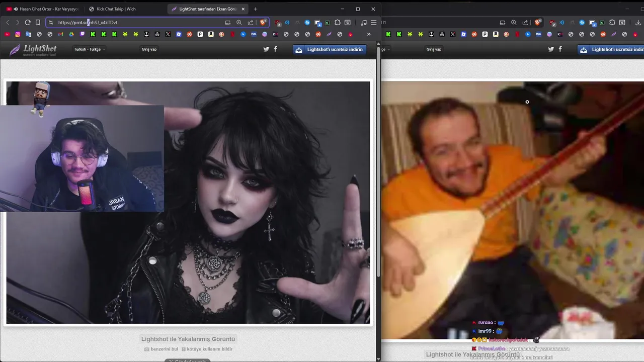Go back using the browser back arrow

click(8, 22)
